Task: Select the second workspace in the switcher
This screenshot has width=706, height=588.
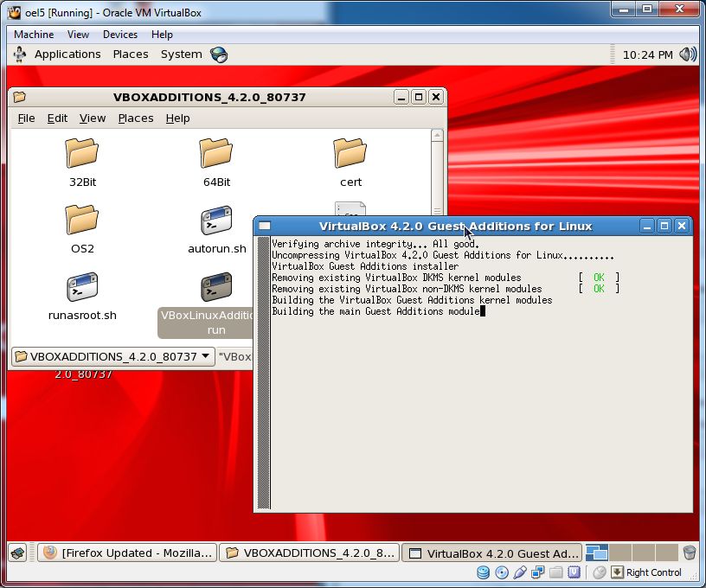Action: click(620, 553)
